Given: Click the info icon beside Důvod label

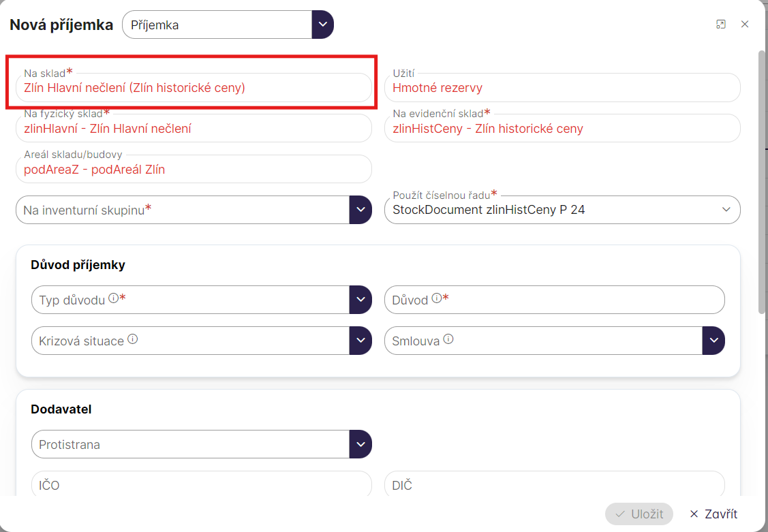Looking at the screenshot, I should [x=436, y=298].
